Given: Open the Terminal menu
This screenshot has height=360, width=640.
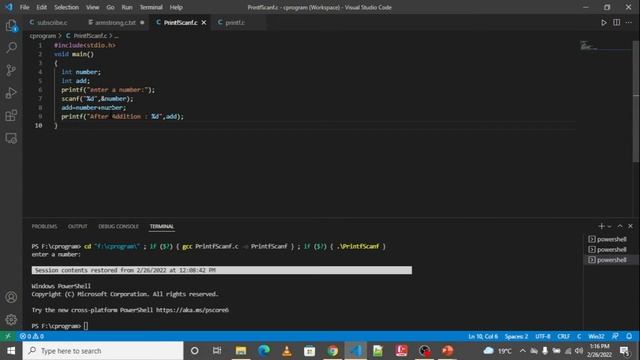Looking at the screenshot, I should 151,7.
